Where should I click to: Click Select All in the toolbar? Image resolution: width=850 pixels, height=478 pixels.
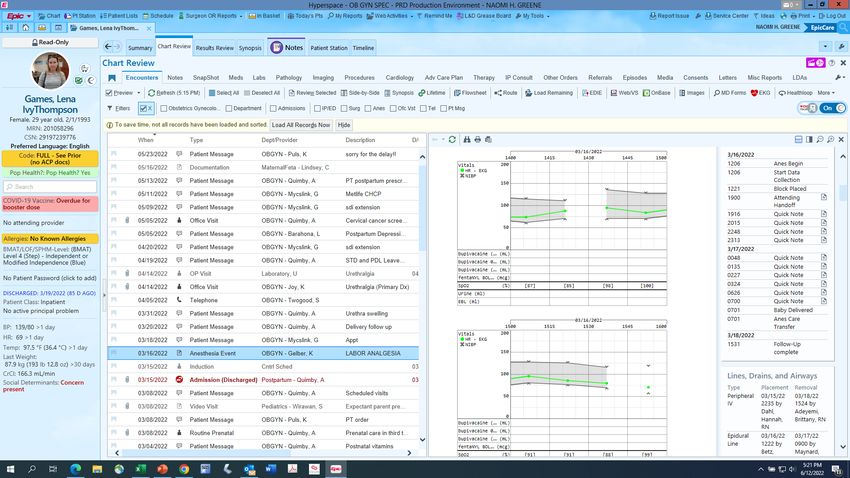[x=223, y=93]
